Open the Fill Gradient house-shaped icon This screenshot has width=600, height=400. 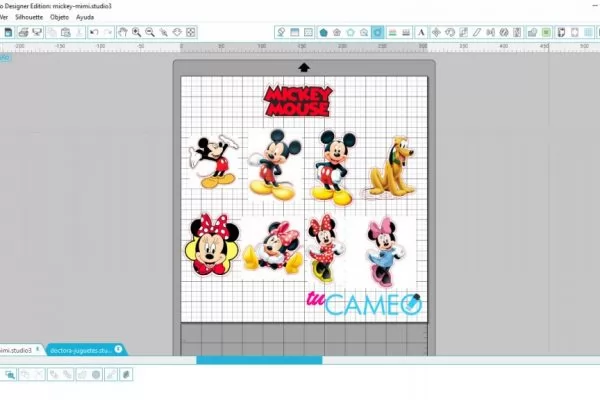337,33
